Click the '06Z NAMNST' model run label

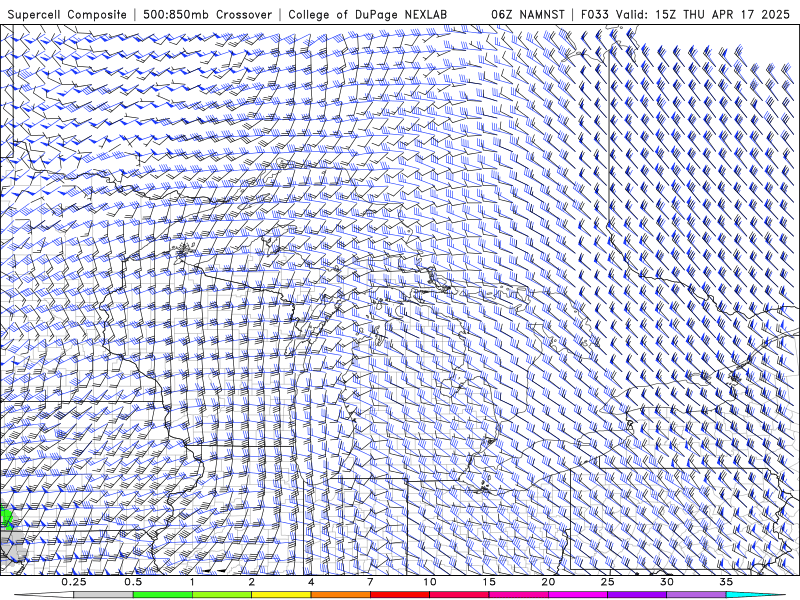pos(528,15)
